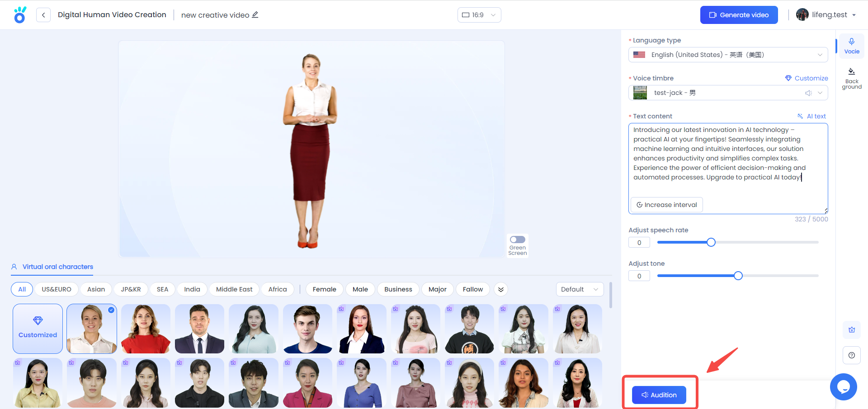Click the AI text wand icon link
The image size is (868, 409).
pyautogui.click(x=811, y=116)
